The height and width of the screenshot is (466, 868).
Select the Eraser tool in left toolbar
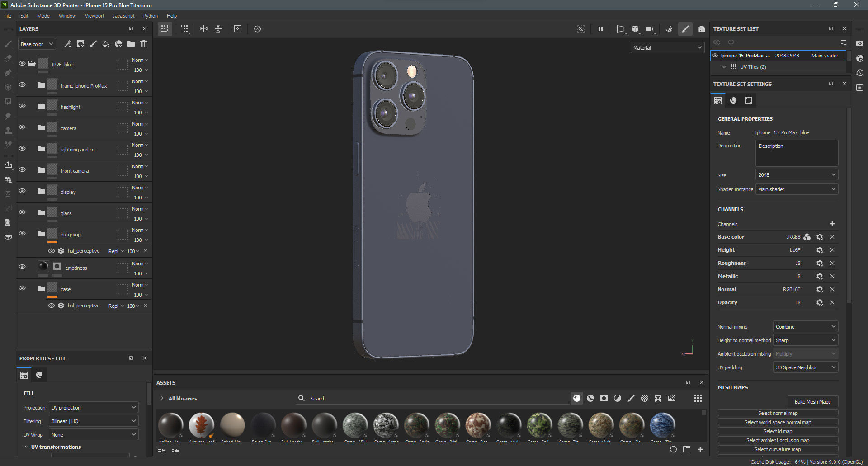point(8,58)
